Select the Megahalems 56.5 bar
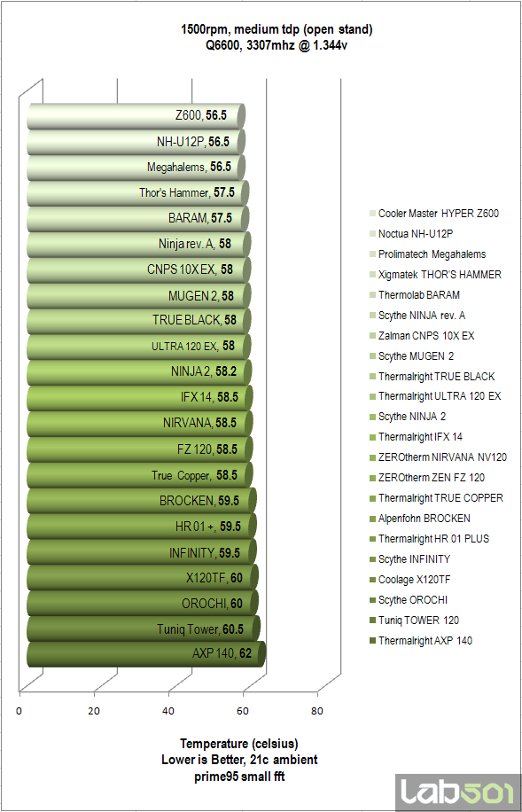Viewport: 522px width, 812px height. 136,168
